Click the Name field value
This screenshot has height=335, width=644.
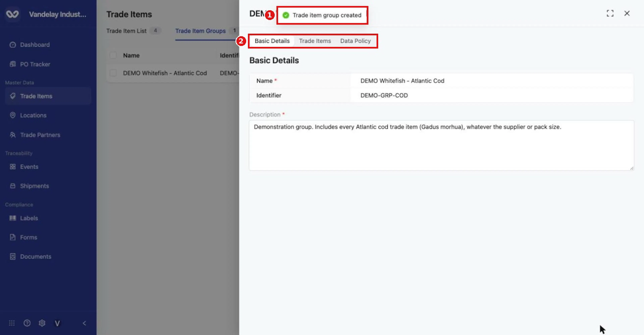click(402, 81)
